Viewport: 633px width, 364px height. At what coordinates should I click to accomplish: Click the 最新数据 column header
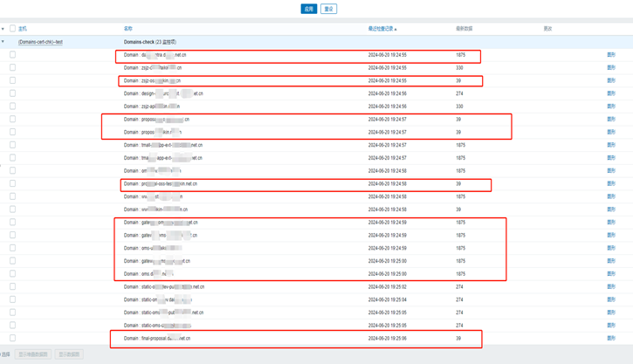pyautogui.click(x=464, y=29)
